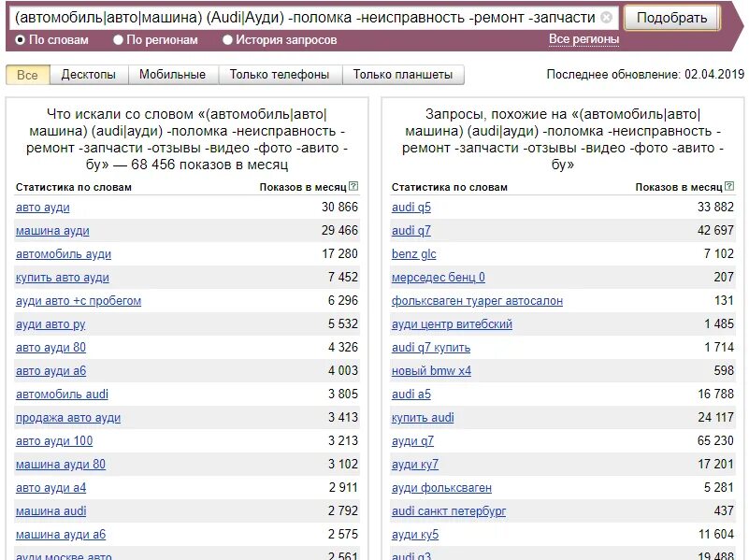Open the audi санкт петербург link
The height and width of the screenshot is (560, 749).
[x=449, y=511]
